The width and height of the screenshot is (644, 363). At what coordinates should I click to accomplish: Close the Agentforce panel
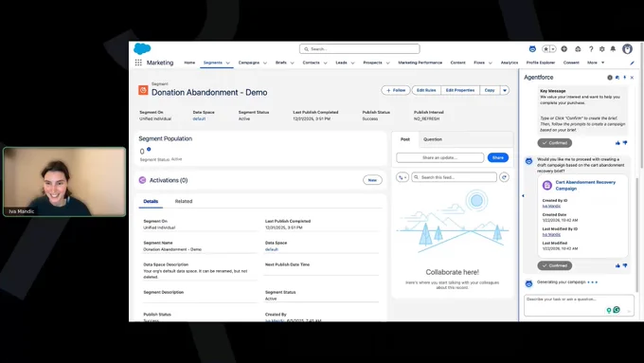tap(632, 78)
